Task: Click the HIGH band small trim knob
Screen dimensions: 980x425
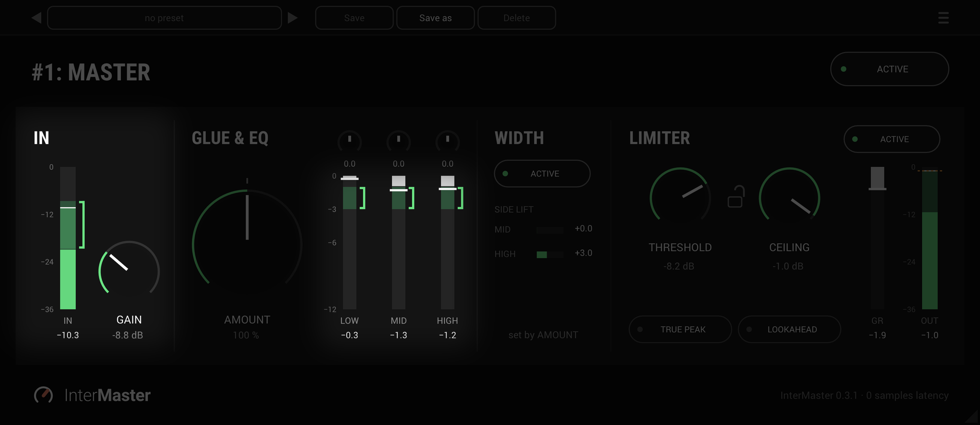Action: (447, 141)
